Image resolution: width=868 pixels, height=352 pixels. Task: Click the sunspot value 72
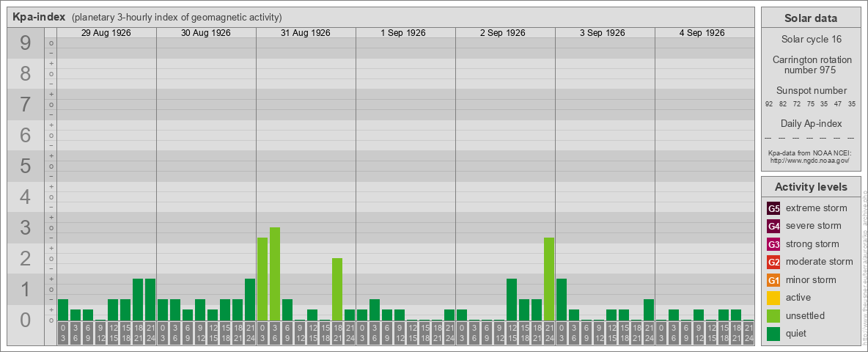pyautogui.click(x=797, y=103)
